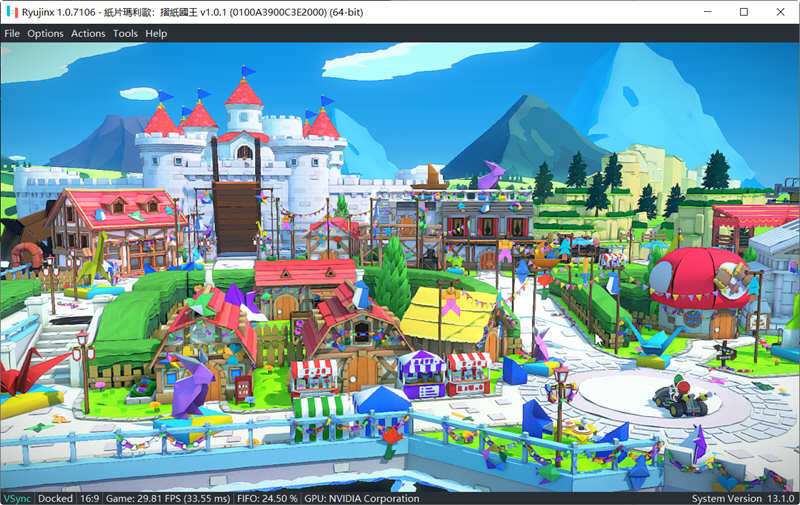This screenshot has width=800, height=505.
Task: Click the System Version 13.1.0 label
Action: (743, 498)
